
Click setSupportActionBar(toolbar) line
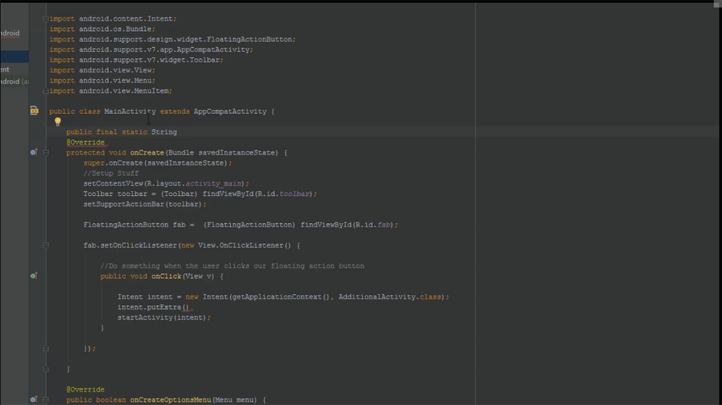click(x=145, y=204)
